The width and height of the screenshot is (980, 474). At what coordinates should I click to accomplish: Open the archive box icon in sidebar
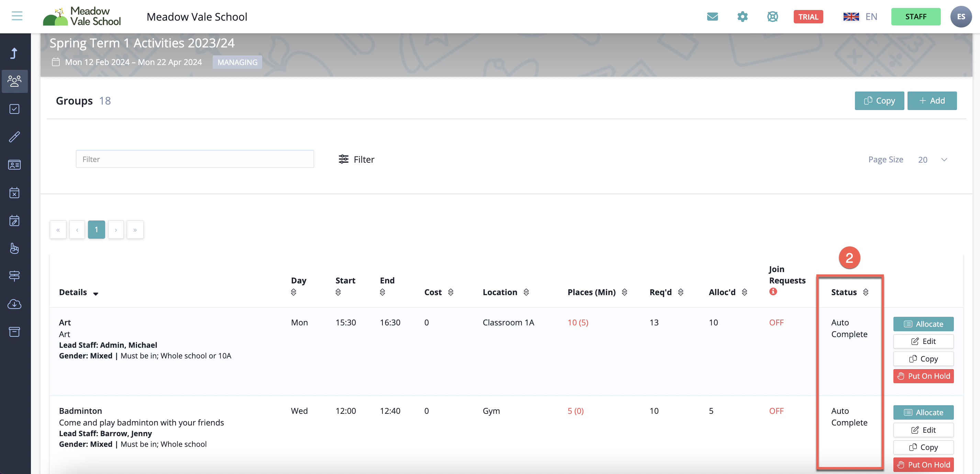pos(14,332)
